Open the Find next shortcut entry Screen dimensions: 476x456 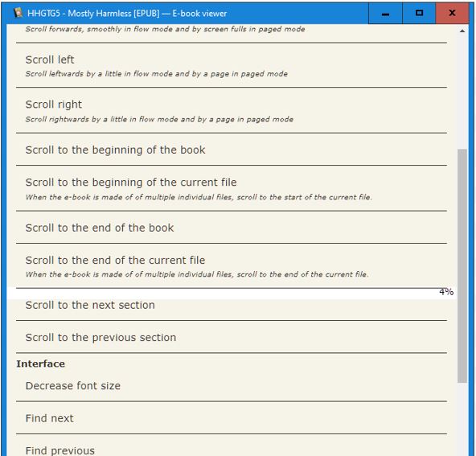click(x=232, y=418)
